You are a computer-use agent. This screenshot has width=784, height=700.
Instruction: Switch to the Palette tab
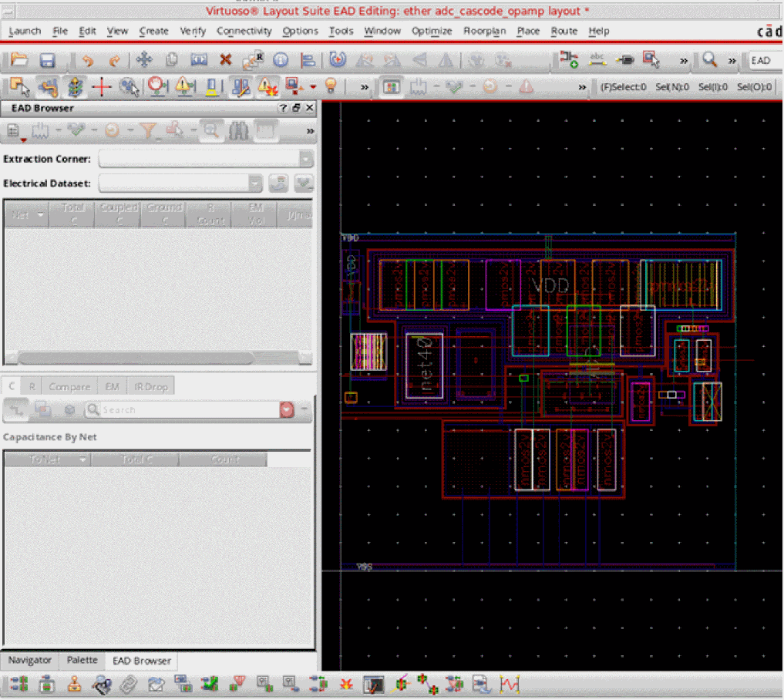[x=82, y=661]
